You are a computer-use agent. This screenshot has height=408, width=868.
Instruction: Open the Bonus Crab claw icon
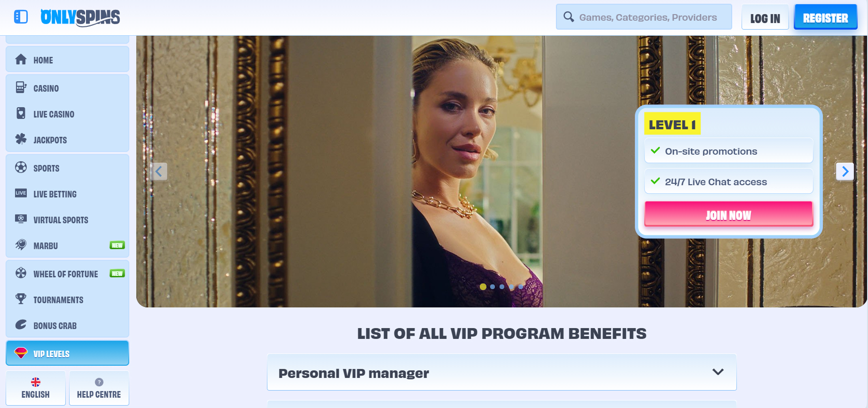tap(21, 325)
